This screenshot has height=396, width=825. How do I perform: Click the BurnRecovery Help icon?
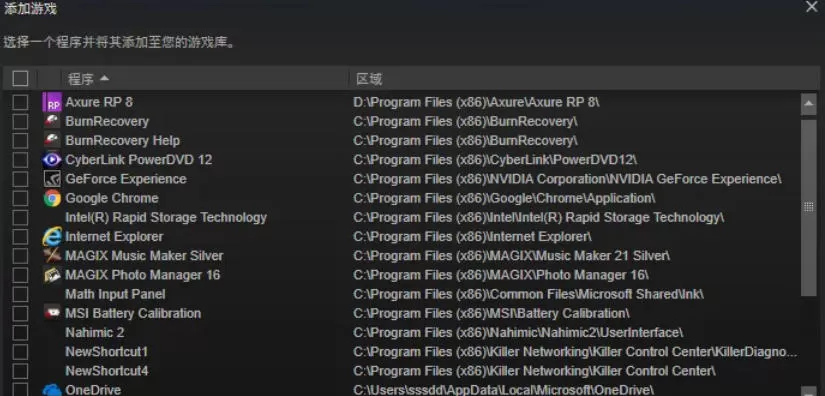click(52, 141)
